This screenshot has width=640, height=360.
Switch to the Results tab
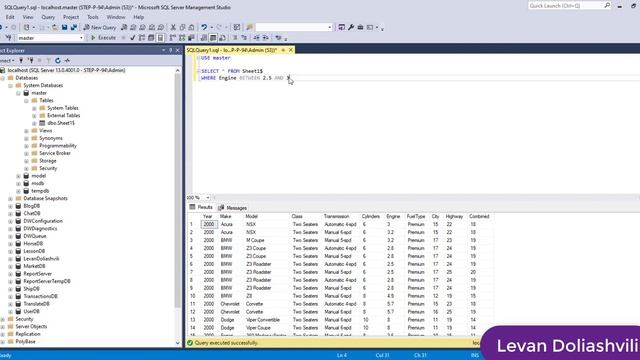pyautogui.click(x=201, y=207)
